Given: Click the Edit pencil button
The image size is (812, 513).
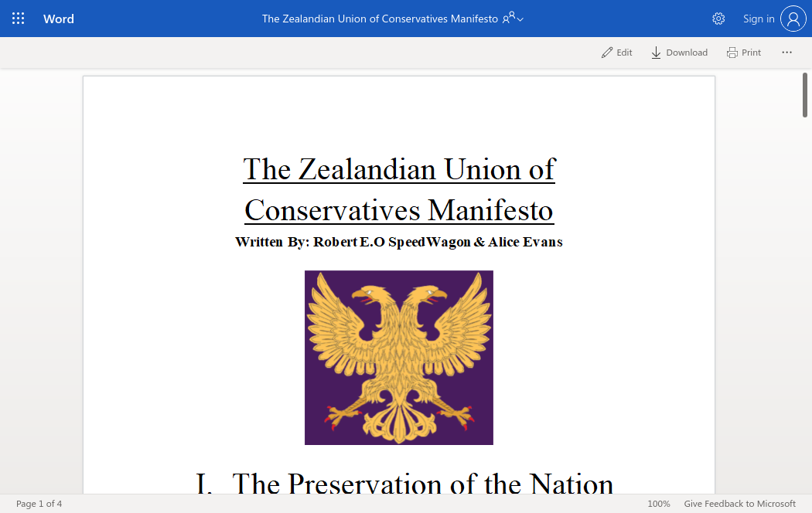Looking at the screenshot, I should tap(617, 53).
